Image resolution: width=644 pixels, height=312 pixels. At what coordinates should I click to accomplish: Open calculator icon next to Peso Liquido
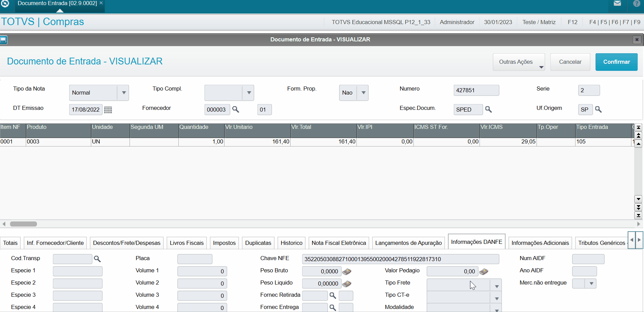point(347,284)
